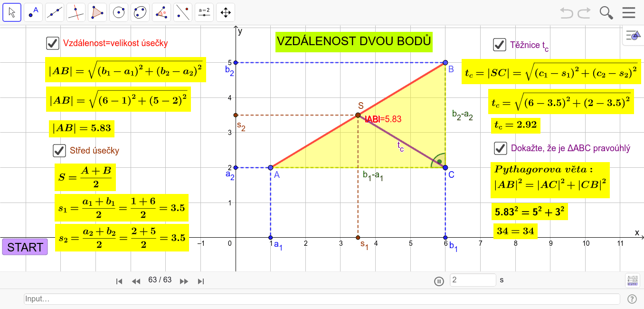Toggle the Střed úsečky checkbox
The image size is (644, 309).
pos(59,151)
